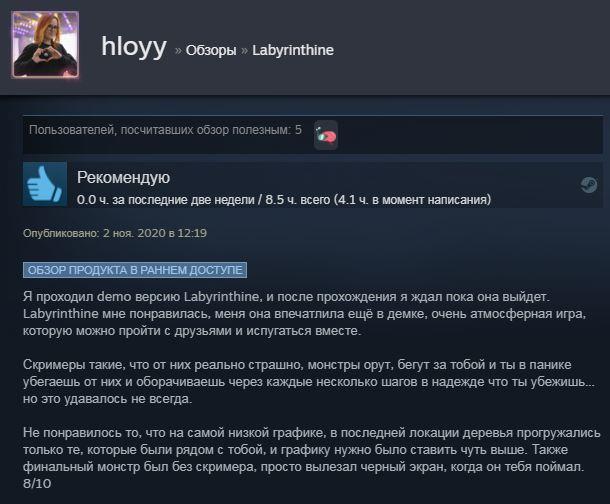Click the helpful users count text
610x504 pixels.
tap(165, 130)
